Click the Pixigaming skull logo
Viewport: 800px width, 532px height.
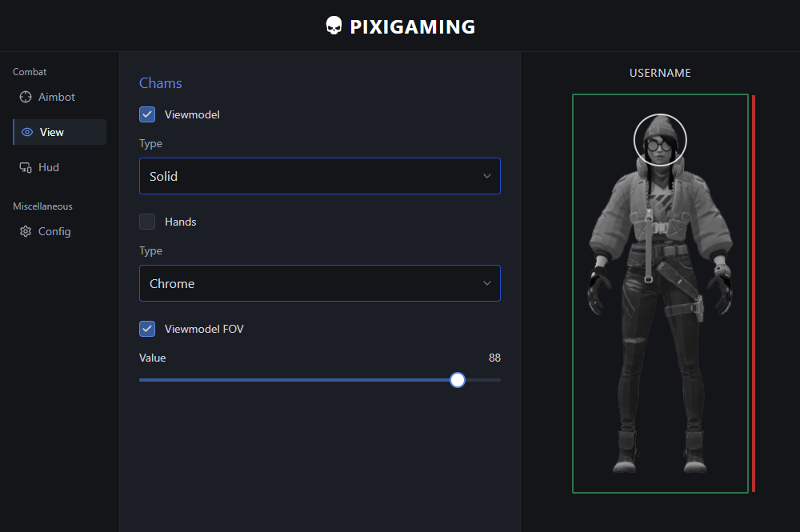coord(334,26)
